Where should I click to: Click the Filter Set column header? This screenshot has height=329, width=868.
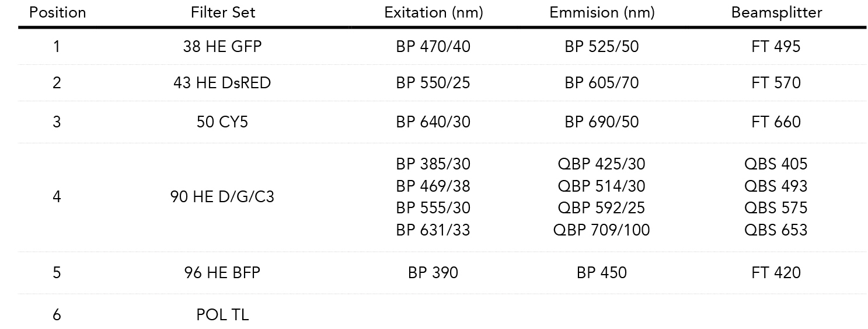coord(222,13)
